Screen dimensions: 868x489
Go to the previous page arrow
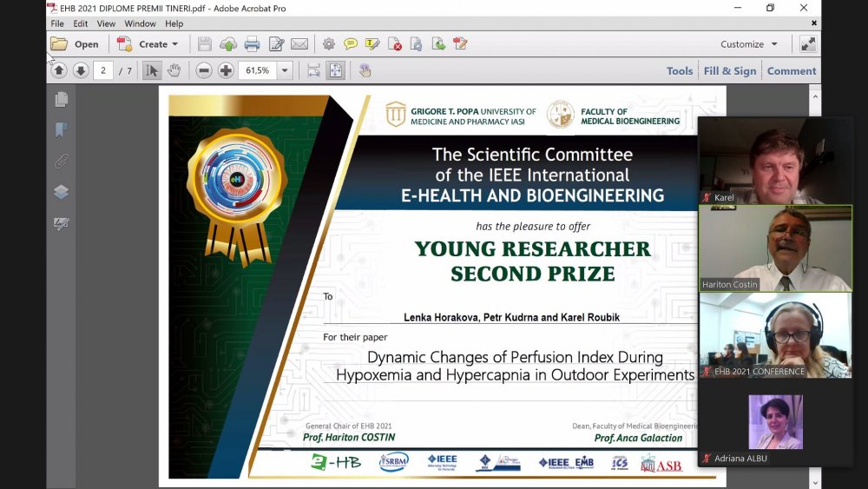click(59, 70)
